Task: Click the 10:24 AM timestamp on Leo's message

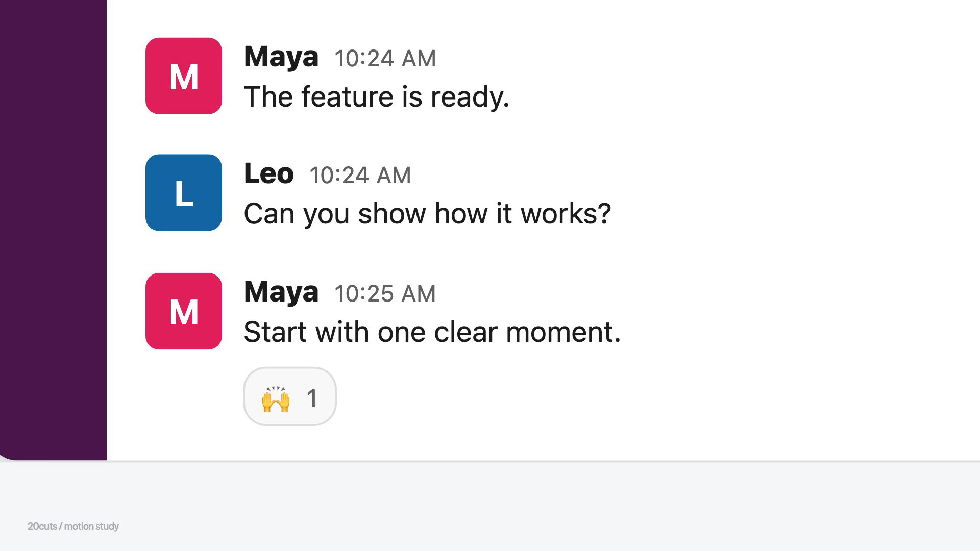Action: click(x=360, y=175)
